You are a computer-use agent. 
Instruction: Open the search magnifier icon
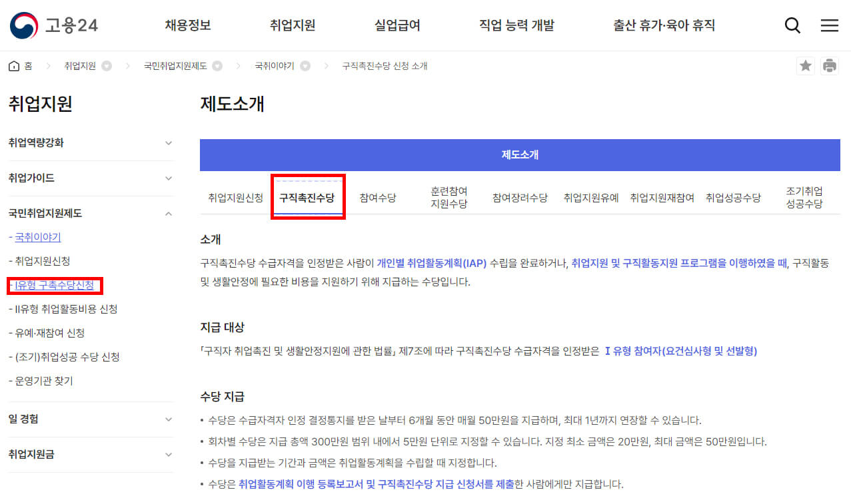coord(792,25)
